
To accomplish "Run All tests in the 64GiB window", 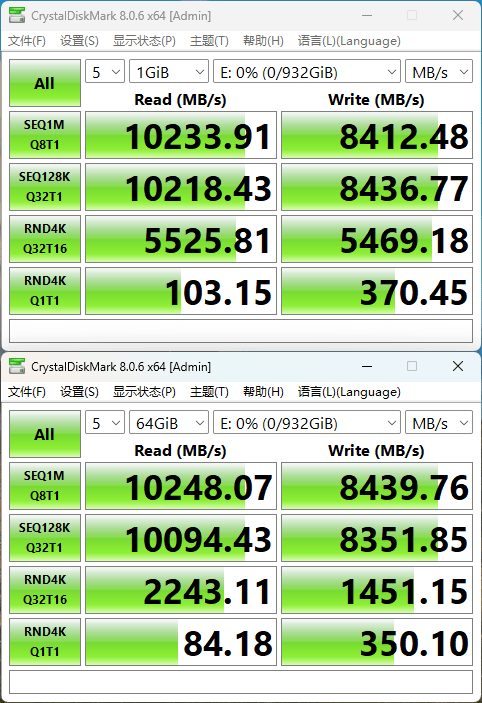I will 45,434.
